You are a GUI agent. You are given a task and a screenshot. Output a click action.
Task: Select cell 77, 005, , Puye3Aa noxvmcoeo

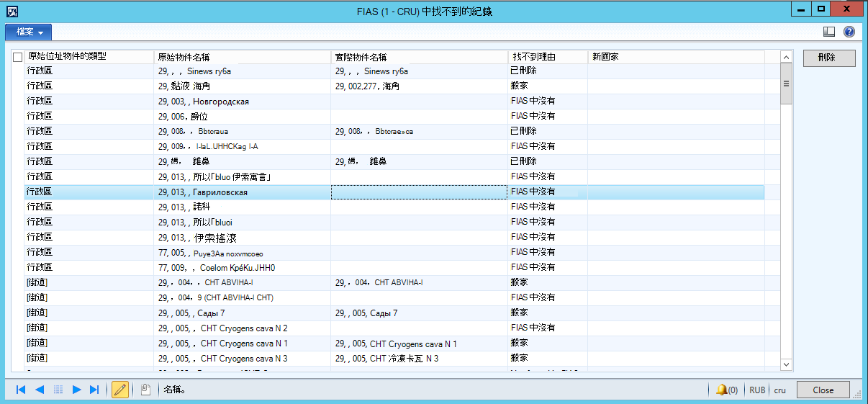[243, 252]
